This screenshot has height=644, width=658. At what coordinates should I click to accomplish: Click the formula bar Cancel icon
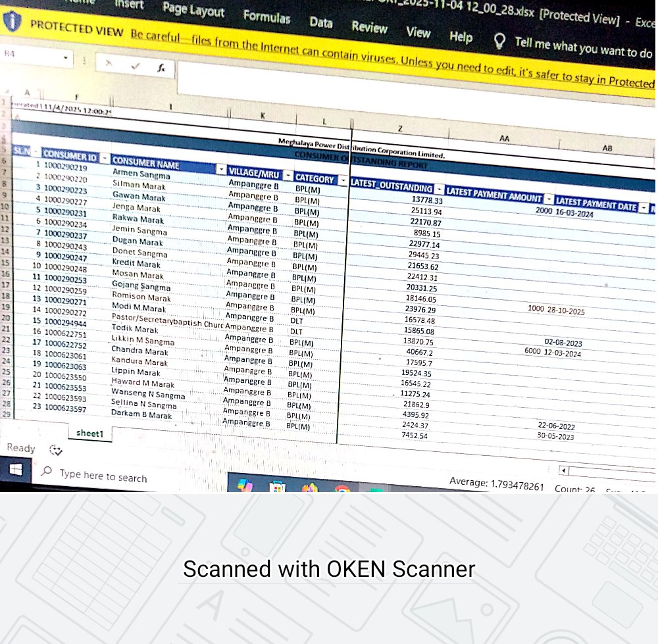(x=109, y=63)
